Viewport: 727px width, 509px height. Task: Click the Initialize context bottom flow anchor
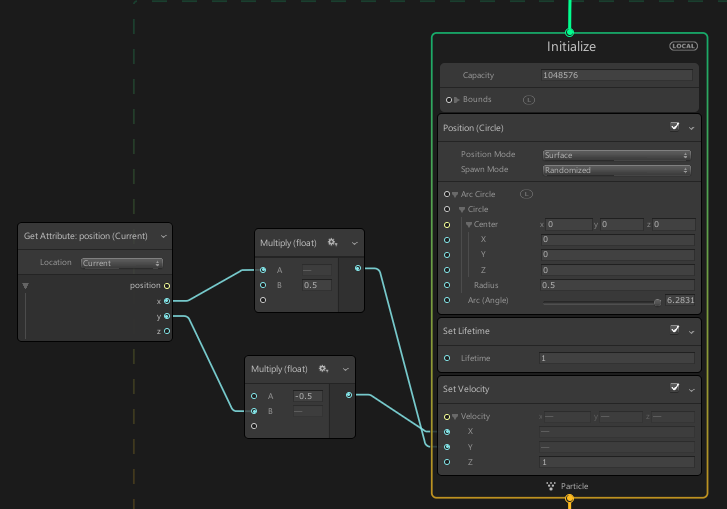coord(569,499)
